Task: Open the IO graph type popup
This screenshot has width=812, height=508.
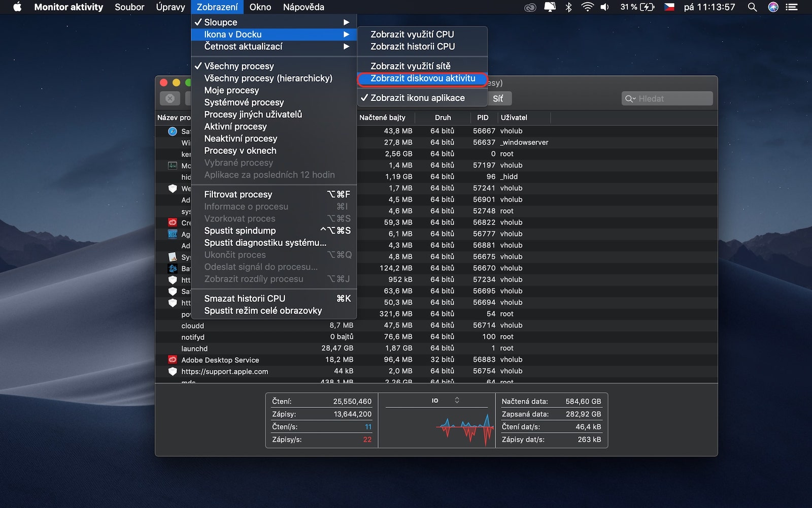Action: [446, 400]
